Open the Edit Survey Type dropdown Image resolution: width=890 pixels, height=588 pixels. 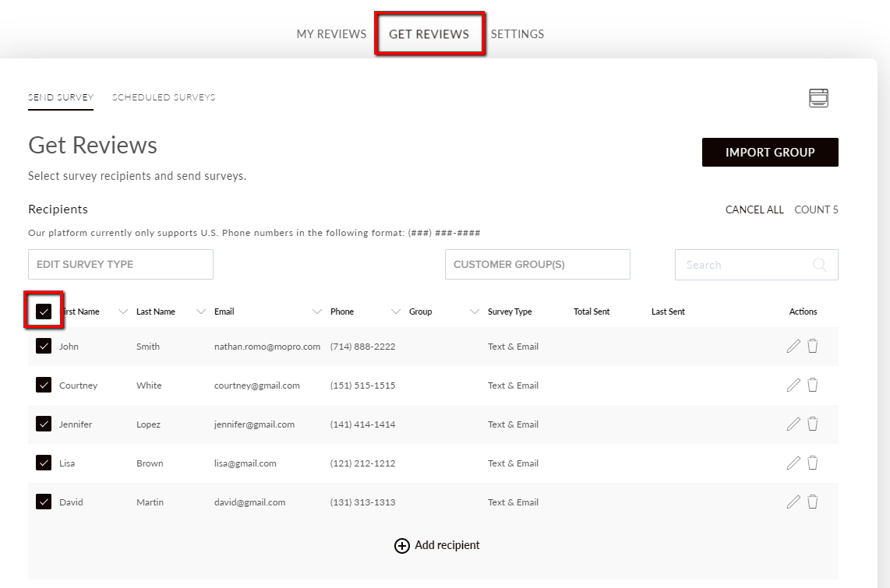pyautogui.click(x=121, y=264)
